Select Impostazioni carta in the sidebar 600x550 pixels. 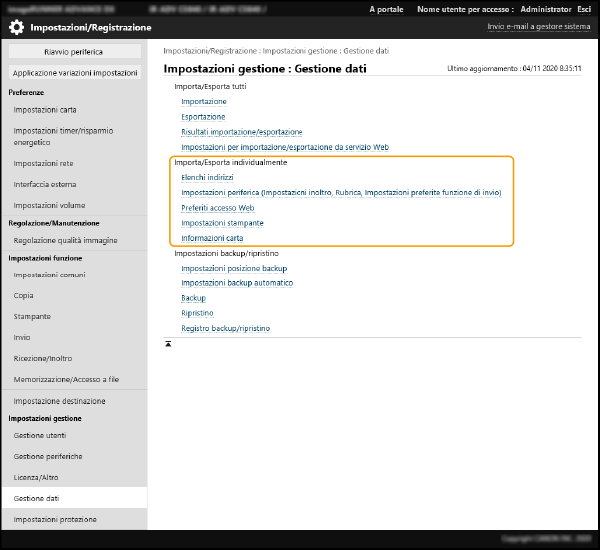(45, 110)
